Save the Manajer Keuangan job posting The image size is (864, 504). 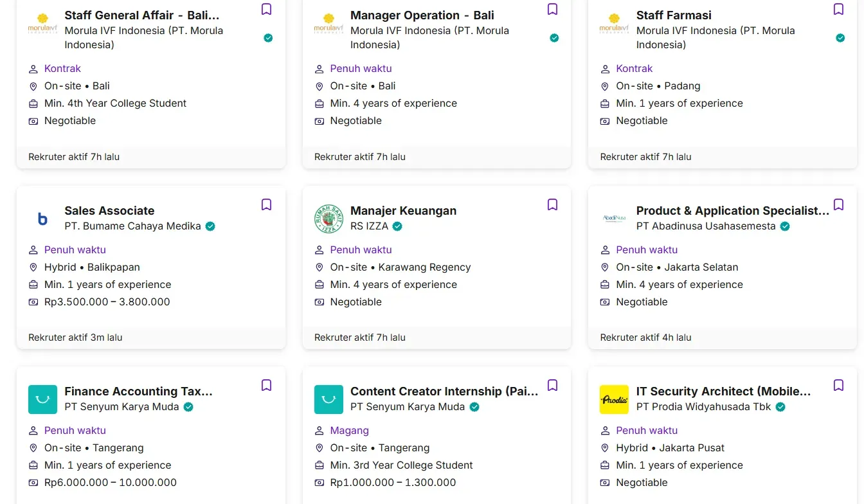552,204
